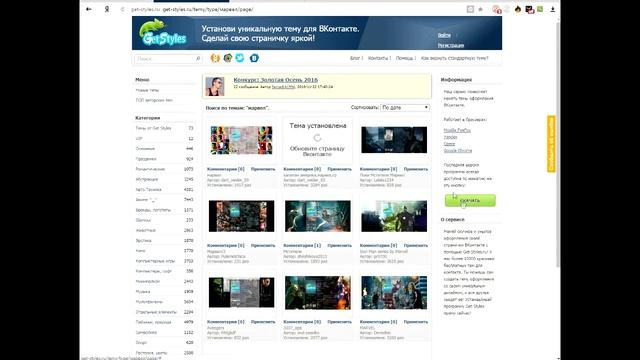Open the sort dropdown showing По дате
This screenshot has width=640, height=360.
(x=405, y=107)
